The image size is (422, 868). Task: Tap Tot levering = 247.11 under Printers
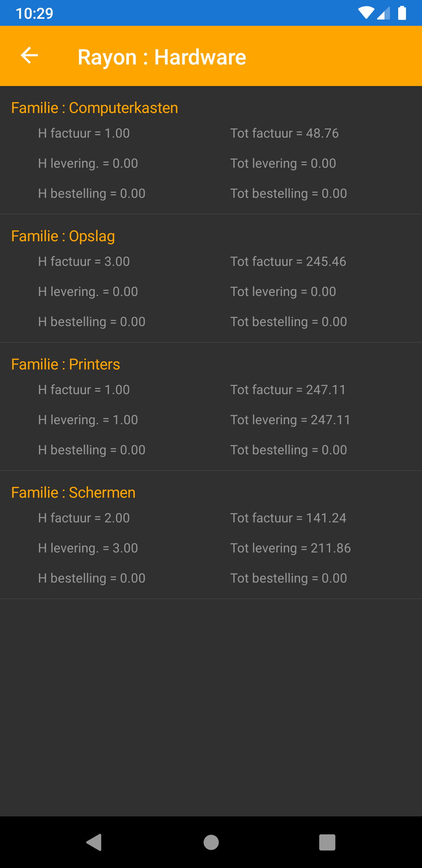click(290, 420)
